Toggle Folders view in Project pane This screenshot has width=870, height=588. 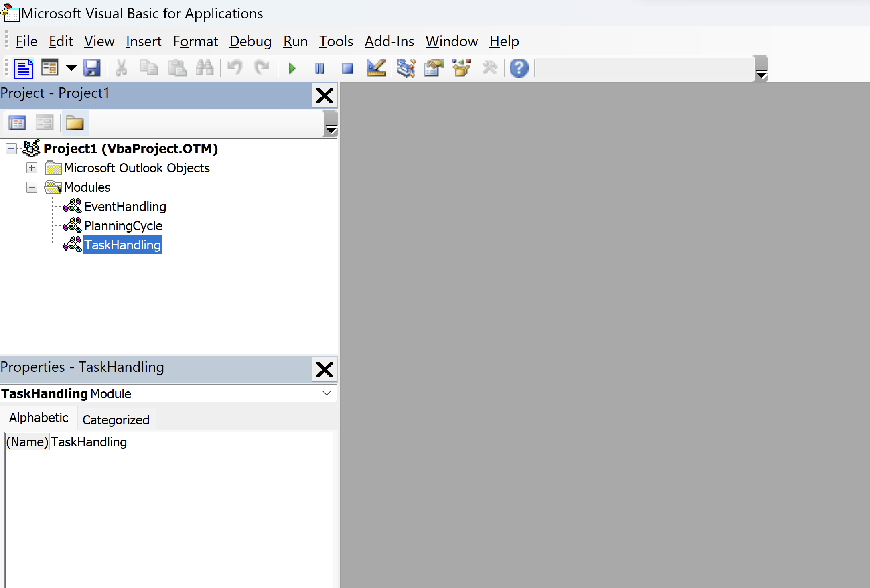pos(75,123)
